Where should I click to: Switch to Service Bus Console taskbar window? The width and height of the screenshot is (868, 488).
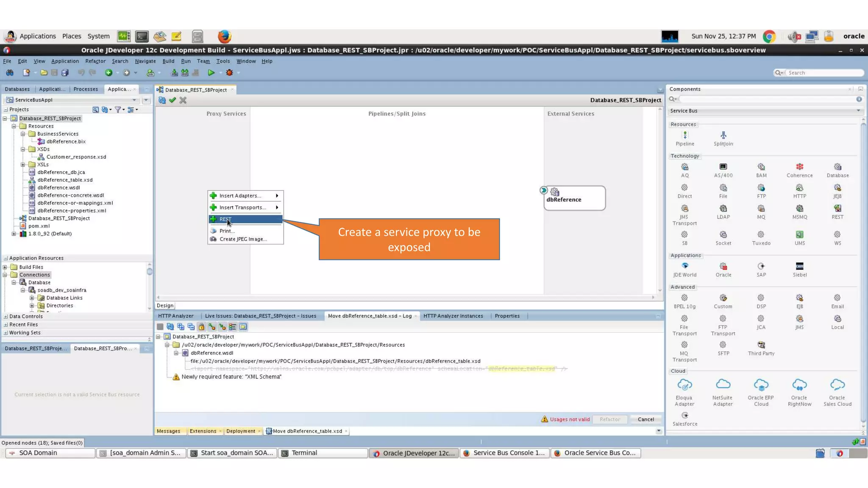pyautogui.click(x=504, y=453)
